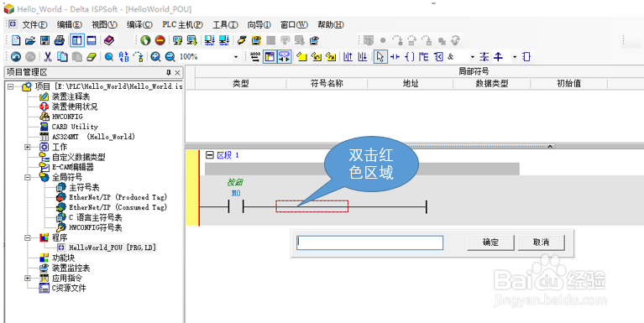This screenshot has height=323, width=644.
Task: Click the Save floppy disk icon
Action: [45, 40]
